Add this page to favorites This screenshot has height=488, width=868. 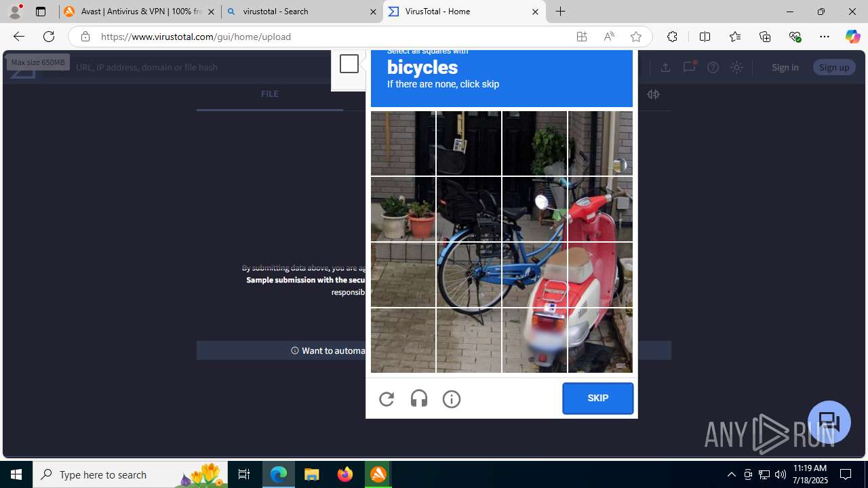[x=636, y=37]
